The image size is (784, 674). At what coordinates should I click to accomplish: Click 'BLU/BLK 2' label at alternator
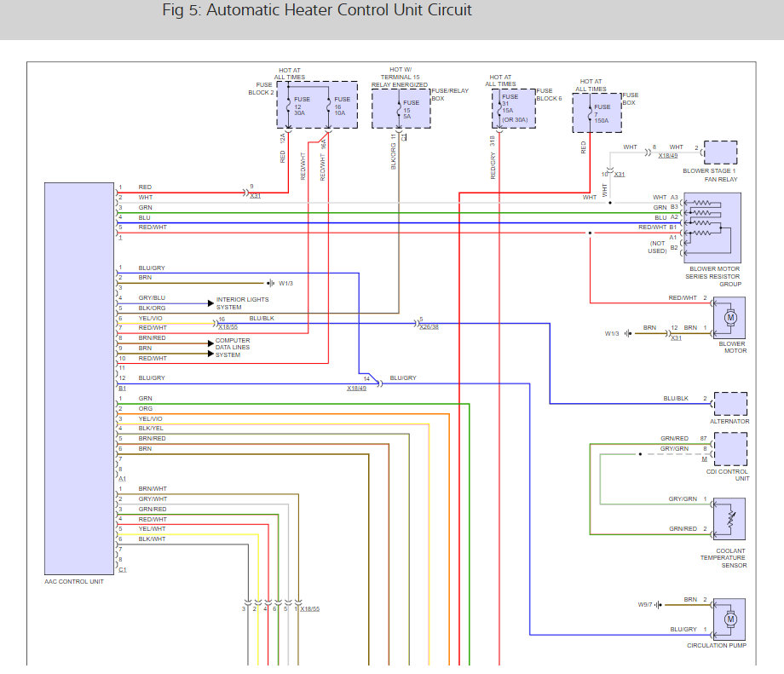[x=685, y=399]
